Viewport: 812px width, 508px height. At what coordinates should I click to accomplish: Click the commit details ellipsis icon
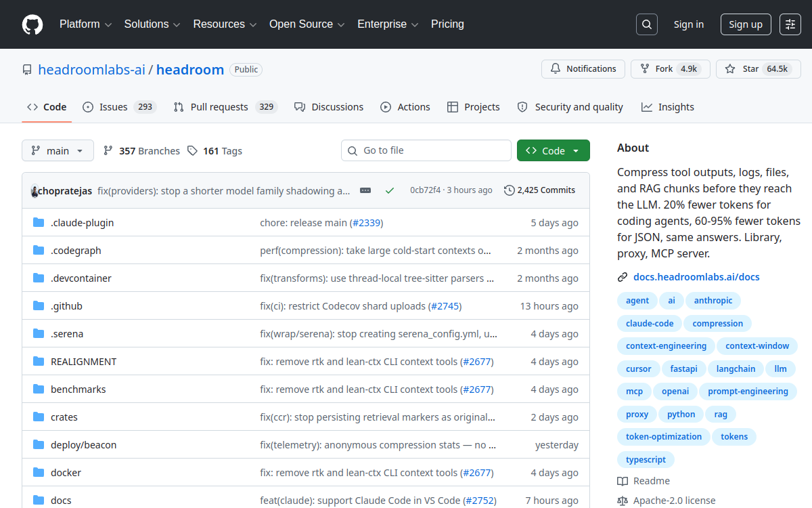click(x=365, y=190)
